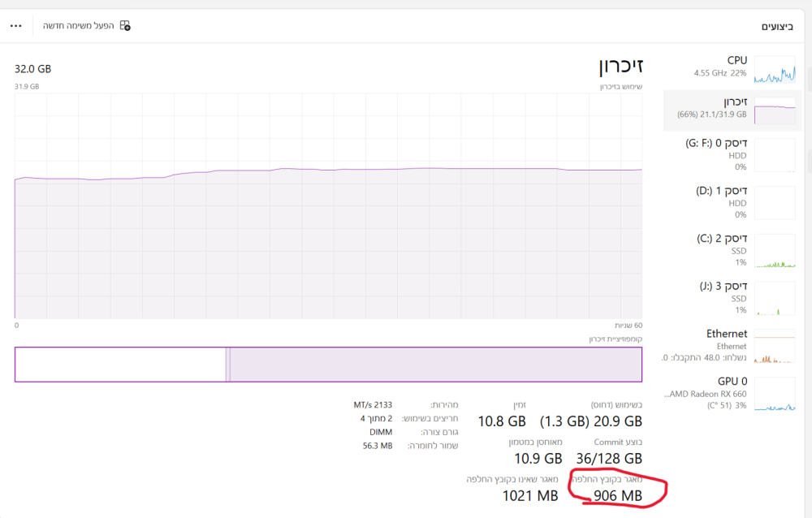Click the Disk 1 (D:) usage thumbnail
The image size is (812, 518).
pyautogui.click(x=775, y=203)
